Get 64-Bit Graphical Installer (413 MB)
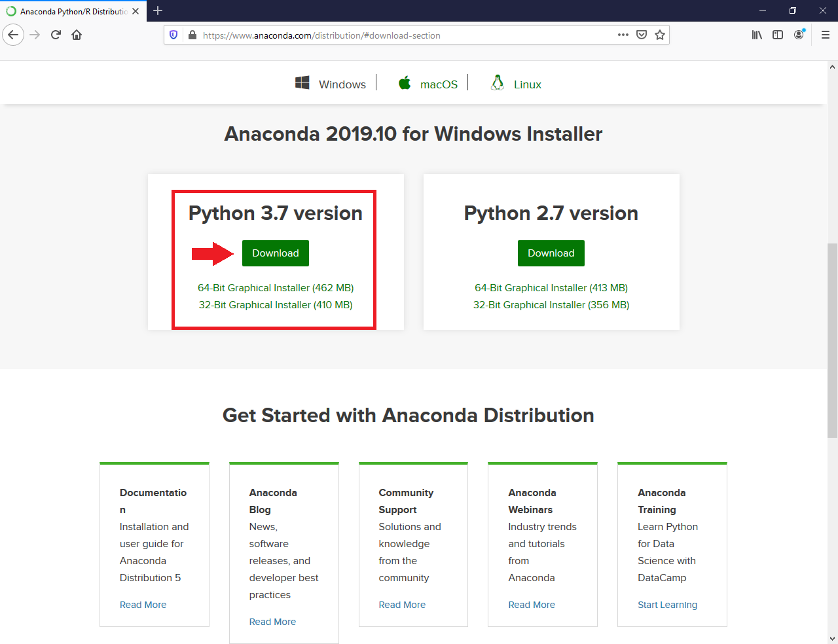Viewport: 838px width, 644px height. (x=551, y=288)
